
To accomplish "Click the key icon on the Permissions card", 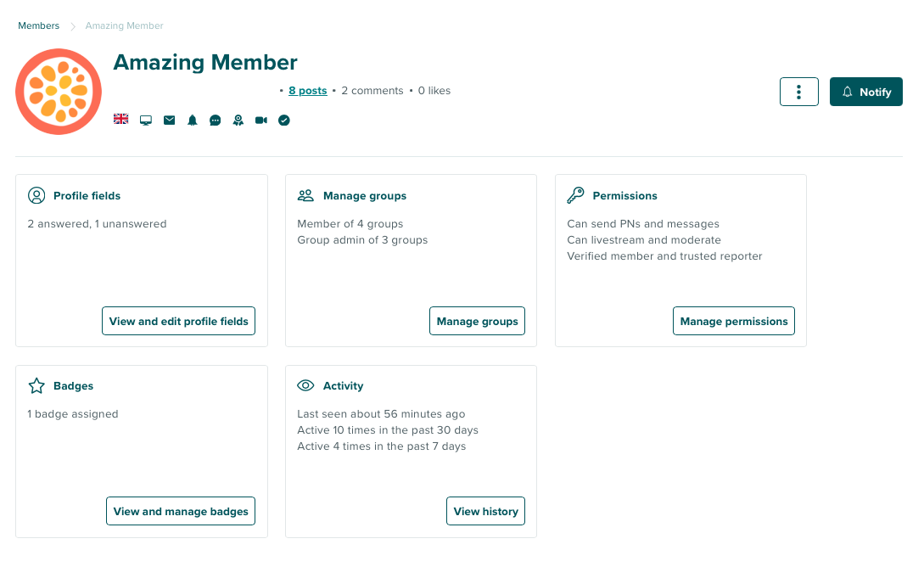I will point(576,194).
